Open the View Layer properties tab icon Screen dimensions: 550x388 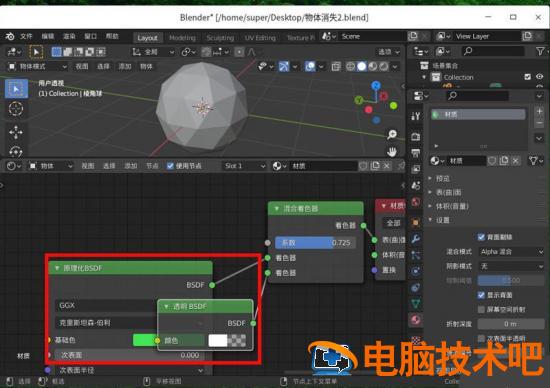click(416, 169)
